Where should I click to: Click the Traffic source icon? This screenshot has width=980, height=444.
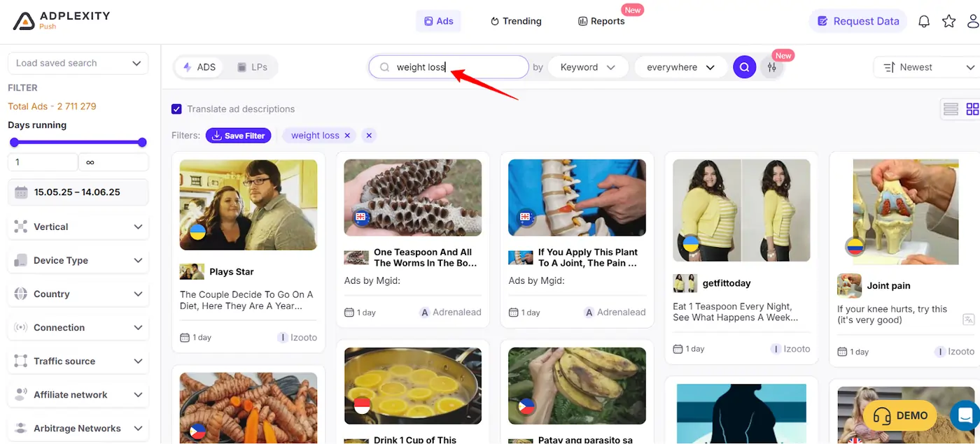point(21,361)
